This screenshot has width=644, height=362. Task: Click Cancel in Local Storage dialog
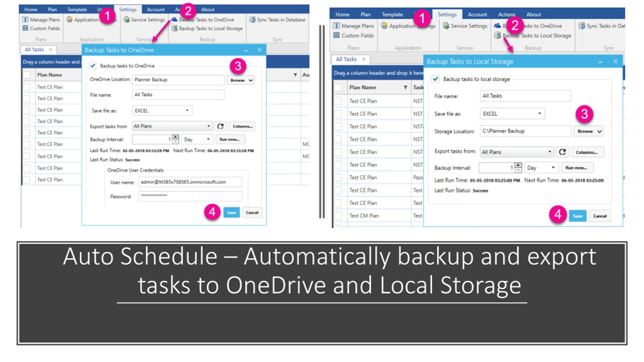click(x=600, y=216)
